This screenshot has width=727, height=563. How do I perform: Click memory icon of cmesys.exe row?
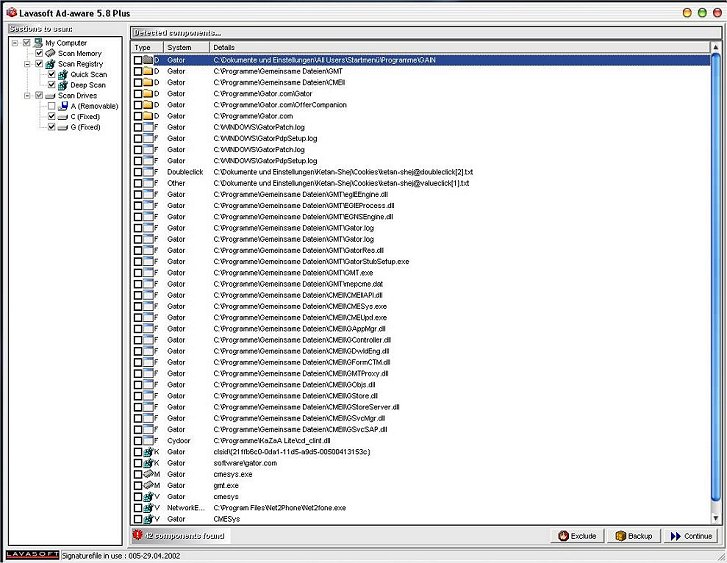click(148, 474)
